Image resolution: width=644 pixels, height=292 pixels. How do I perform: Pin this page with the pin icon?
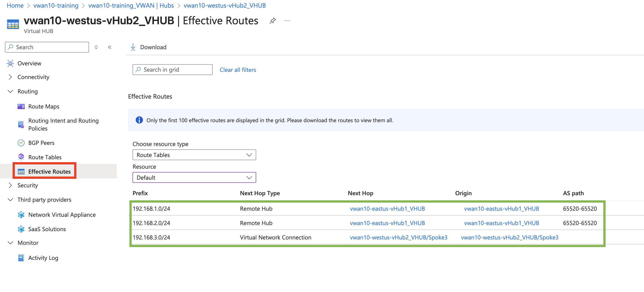click(273, 21)
